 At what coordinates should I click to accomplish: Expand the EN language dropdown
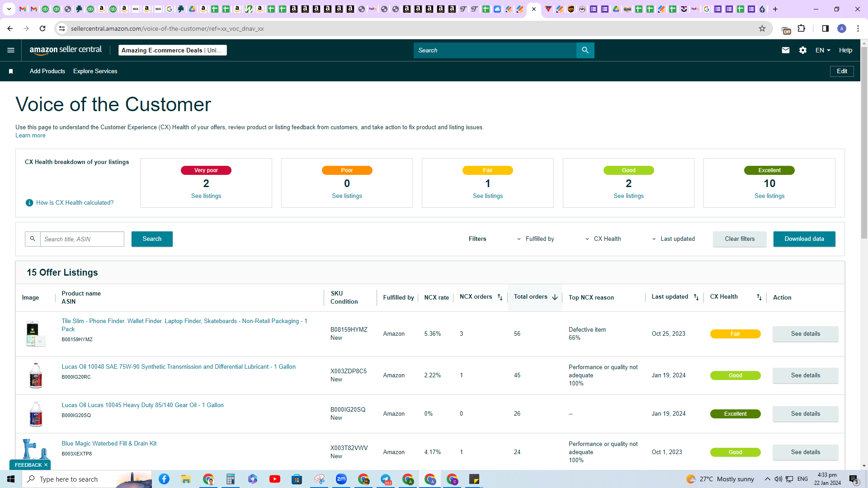pyautogui.click(x=823, y=50)
